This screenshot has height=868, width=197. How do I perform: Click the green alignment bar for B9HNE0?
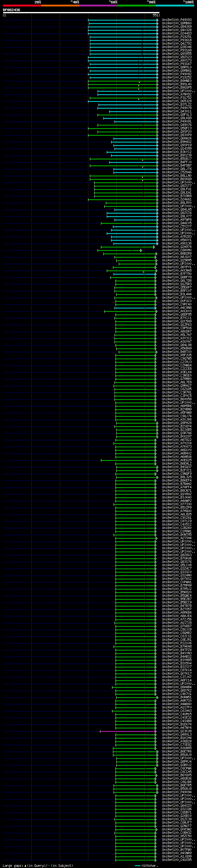123,81
